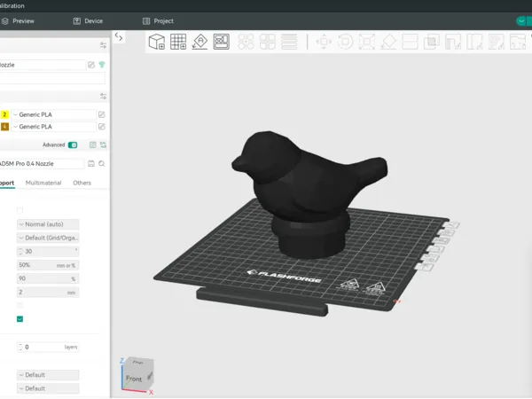Screen dimensions: 532x399
Task: Select the Scale tool
Action: pos(367,42)
